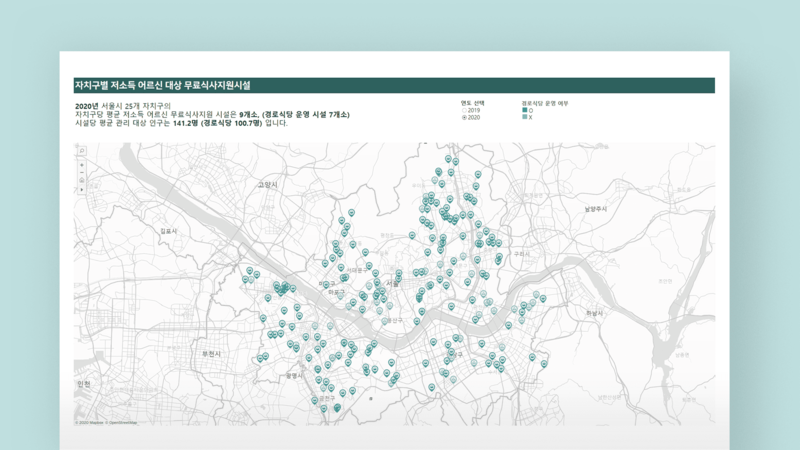
Task: Select the 2019 year radio button
Action: click(463, 110)
